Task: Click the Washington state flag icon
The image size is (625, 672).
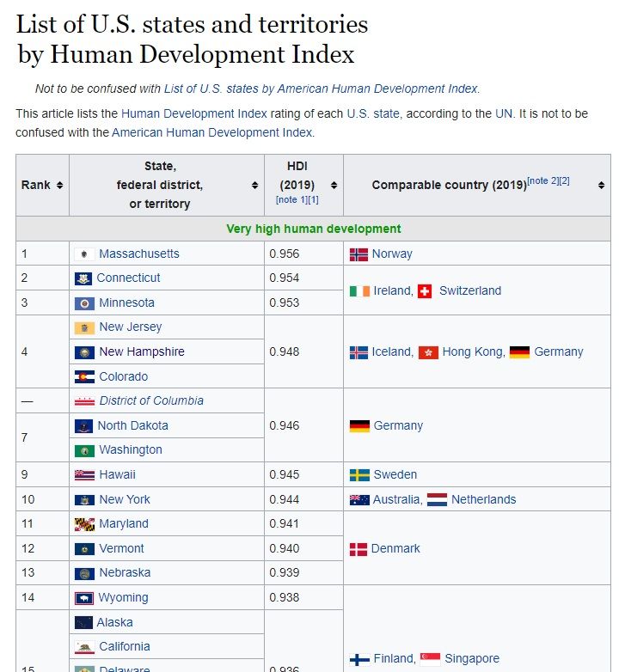Action: [84, 451]
